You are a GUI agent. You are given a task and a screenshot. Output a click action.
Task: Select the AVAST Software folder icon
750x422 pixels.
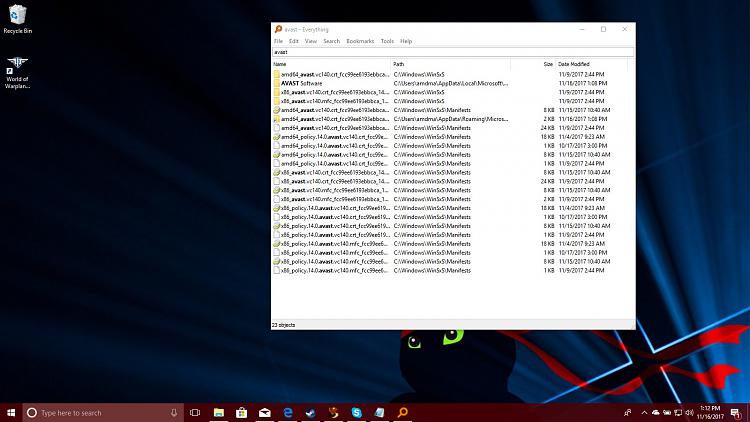coord(276,83)
